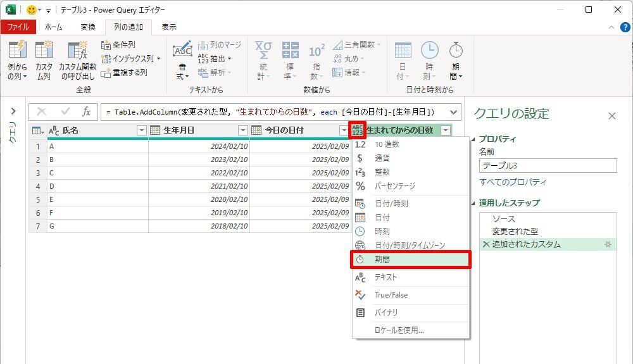The width and height of the screenshot is (633, 364).
Task: Select the ソース step
Action: [x=548, y=219]
